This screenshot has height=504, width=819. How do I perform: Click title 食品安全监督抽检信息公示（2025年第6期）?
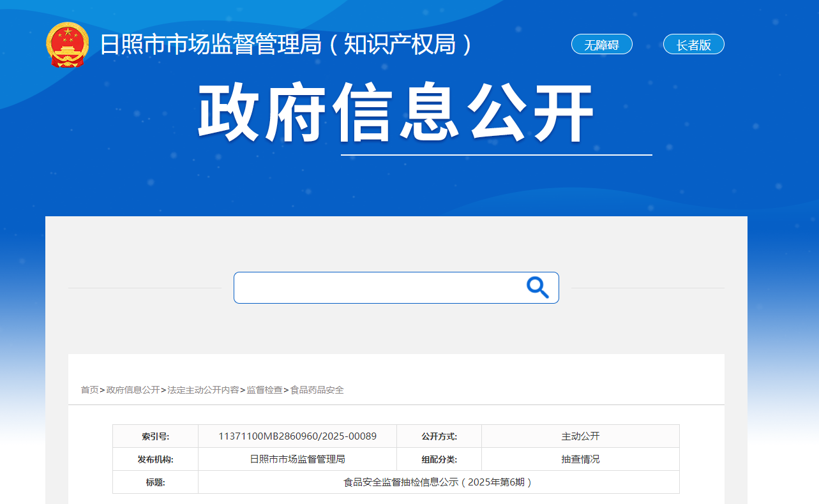click(439, 482)
